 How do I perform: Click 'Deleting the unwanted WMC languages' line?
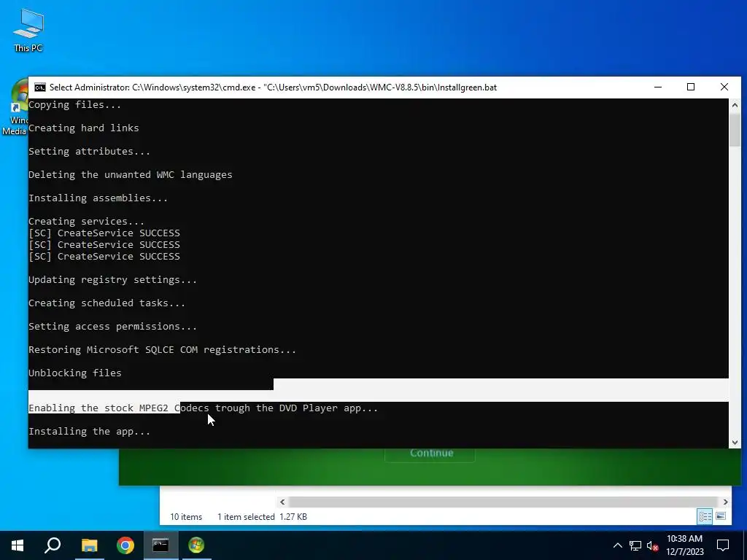pyautogui.click(x=130, y=175)
